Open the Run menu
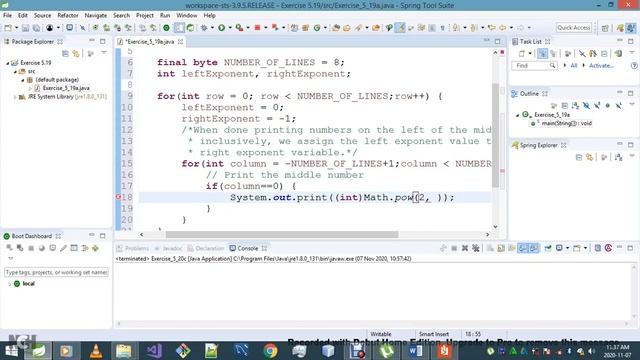 tap(165, 16)
